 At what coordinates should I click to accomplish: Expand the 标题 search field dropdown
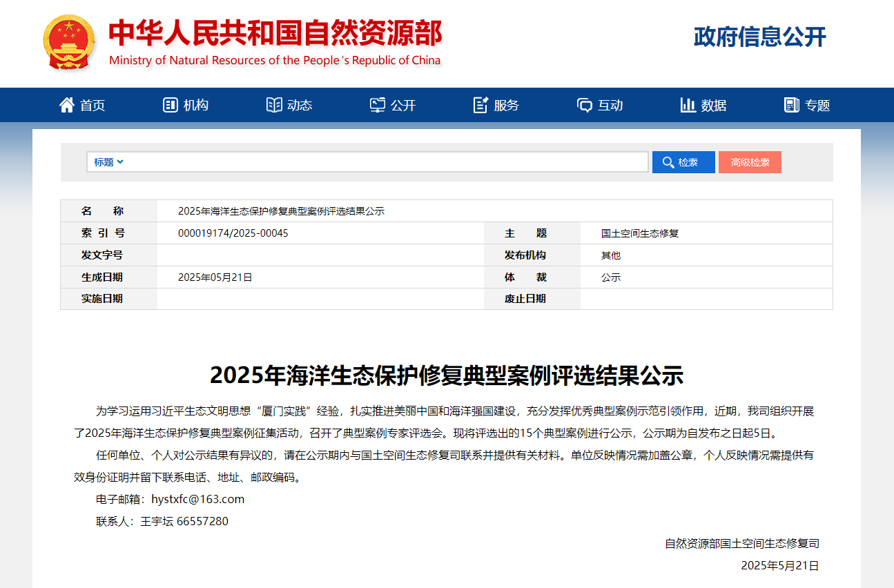click(x=109, y=162)
